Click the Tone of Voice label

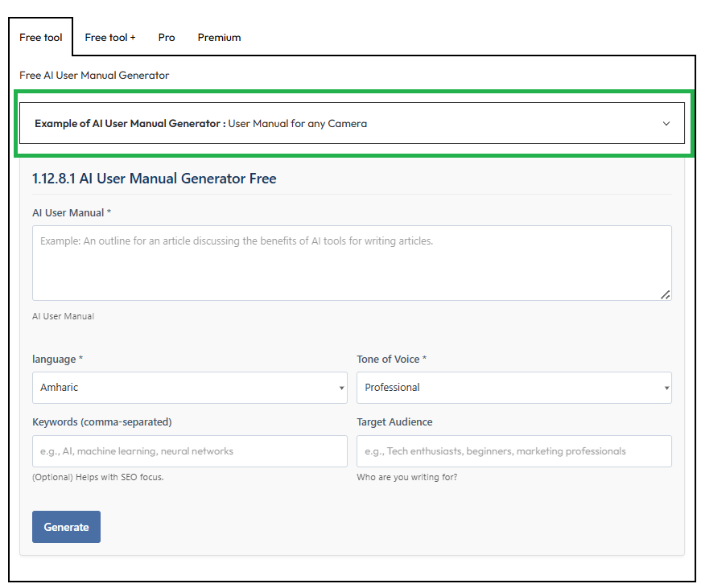[391, 359]
